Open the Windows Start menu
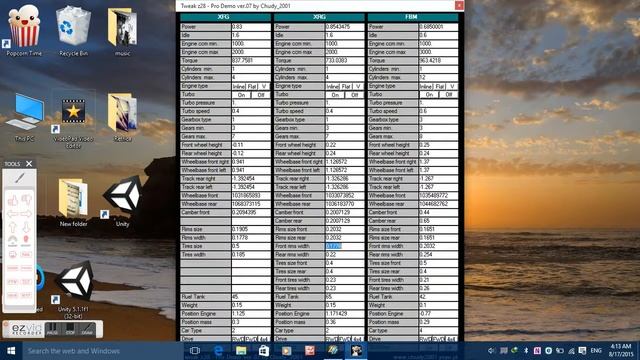Image resolution: width=640 pixels, height=360 pixels. 11,351
